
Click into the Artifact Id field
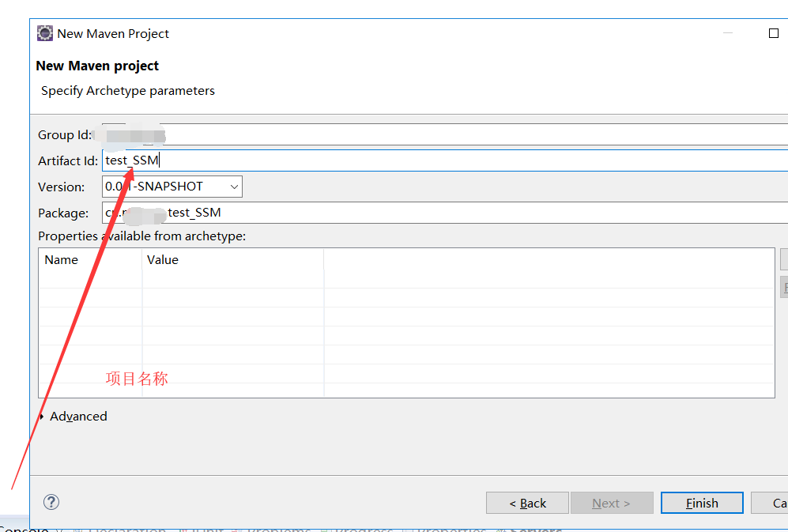coord(445,160)
